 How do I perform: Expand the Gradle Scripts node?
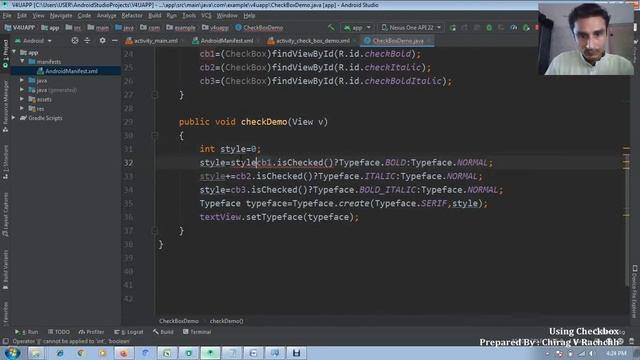[14, 118]
